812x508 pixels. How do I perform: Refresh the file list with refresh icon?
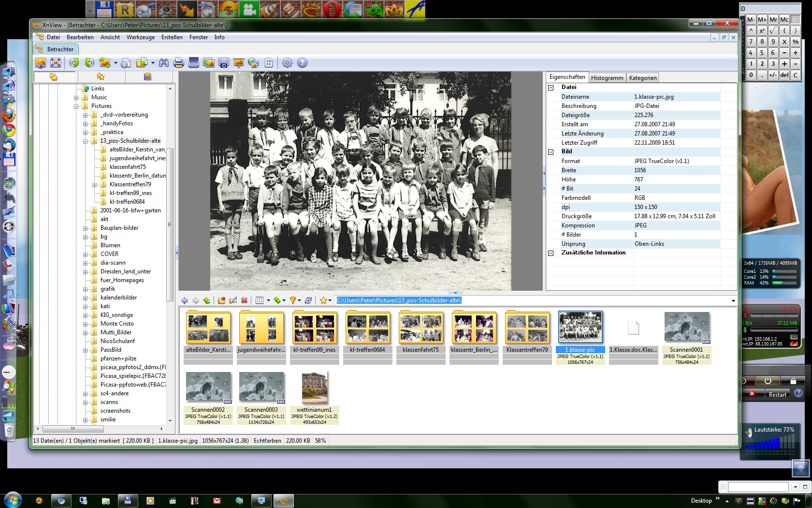click(308, 300)
